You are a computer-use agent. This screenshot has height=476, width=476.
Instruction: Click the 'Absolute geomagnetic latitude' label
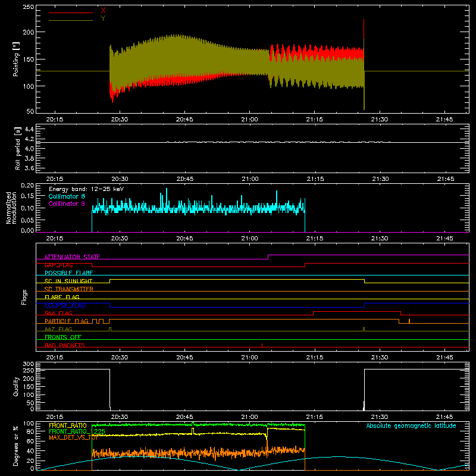pos(411,425)
